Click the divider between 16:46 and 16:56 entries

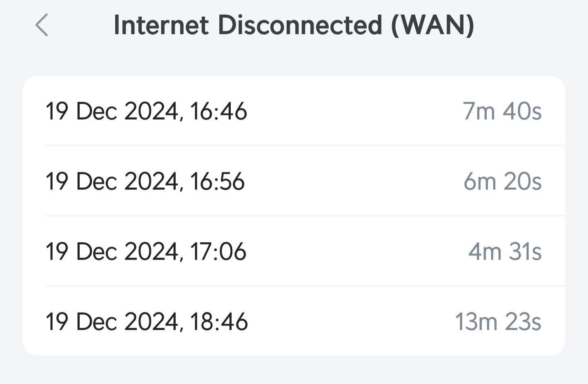305,146
